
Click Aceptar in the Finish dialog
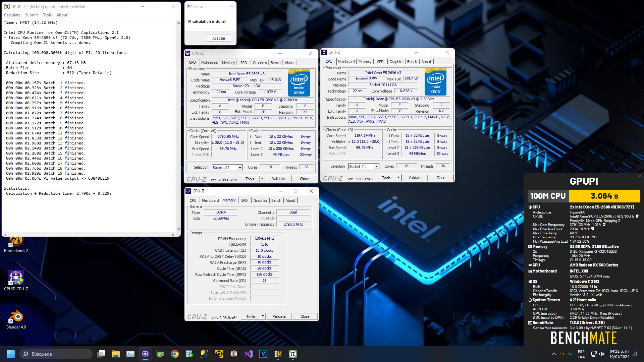219,38
